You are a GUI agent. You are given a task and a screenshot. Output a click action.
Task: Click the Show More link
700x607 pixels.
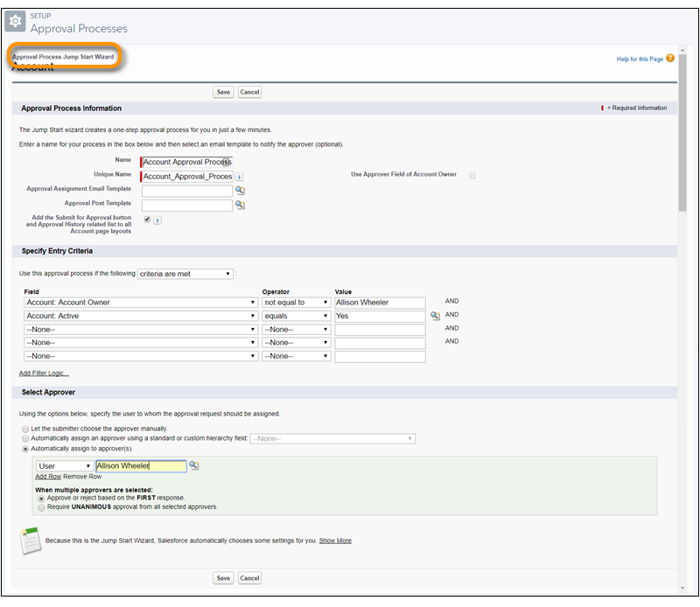335,541
